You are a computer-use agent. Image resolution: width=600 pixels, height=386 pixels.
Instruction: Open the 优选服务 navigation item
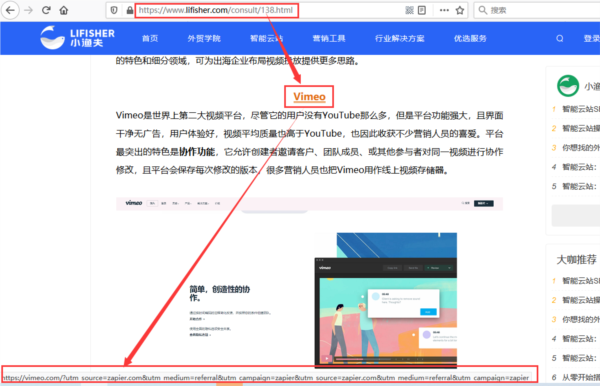coord(470,38)
